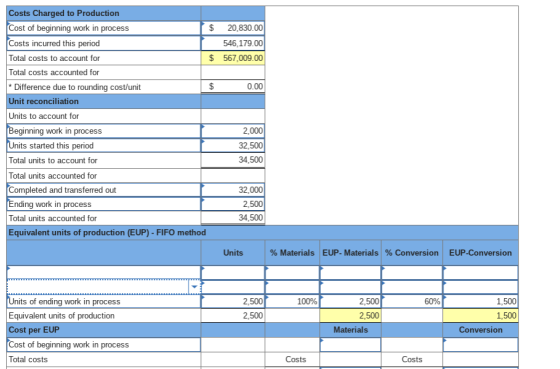Viewport: 560px width, 369px height.
Task: Click the dotted EUP row EUP-Materials field
Action: [350, 287]
